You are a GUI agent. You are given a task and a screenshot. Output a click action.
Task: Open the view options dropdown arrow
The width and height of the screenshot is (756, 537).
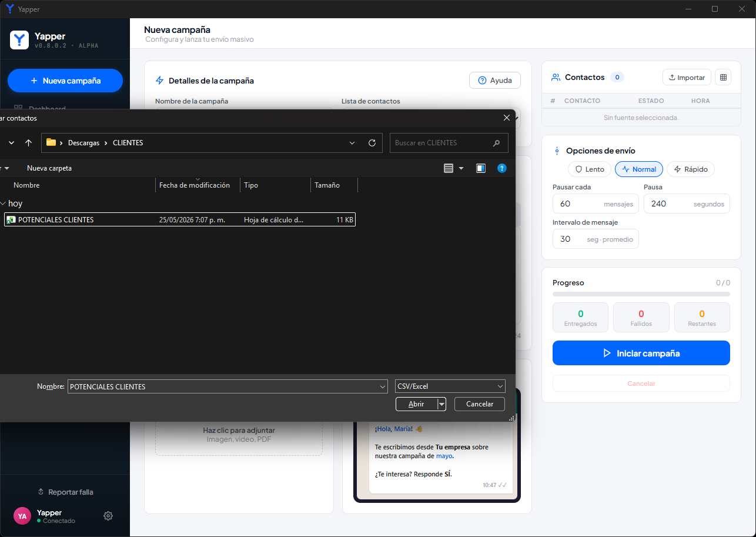pos(461,168)
